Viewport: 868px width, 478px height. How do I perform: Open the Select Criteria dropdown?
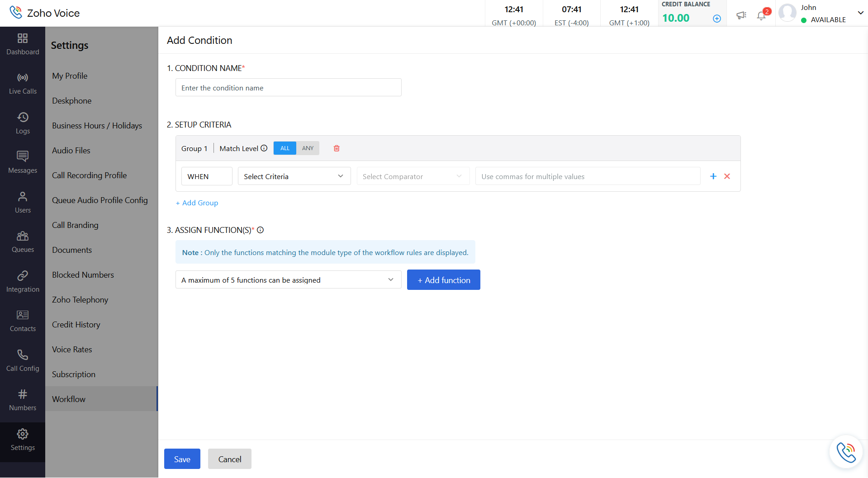tap(294, 176)
